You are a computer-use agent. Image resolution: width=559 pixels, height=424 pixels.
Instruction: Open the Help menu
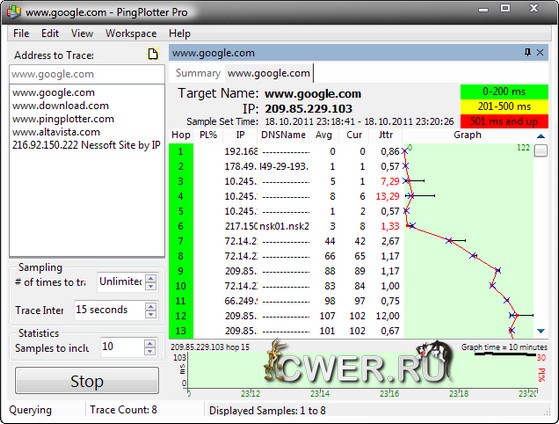coord(179,33)
